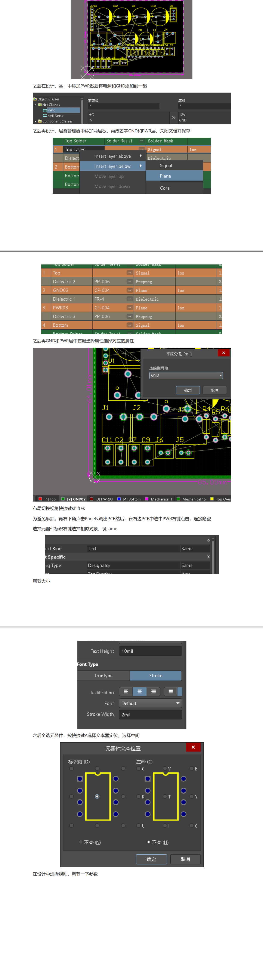Image resolution: width=263 pixels, height=980 pixels.
Task: Set justification to align center
Action: pyautogui.click(x=140, y=692)
